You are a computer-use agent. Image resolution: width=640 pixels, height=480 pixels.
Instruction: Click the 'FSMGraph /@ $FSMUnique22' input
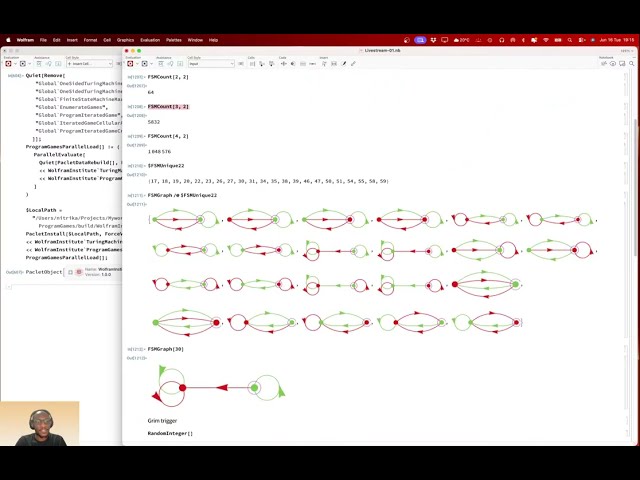pos(182,196)
